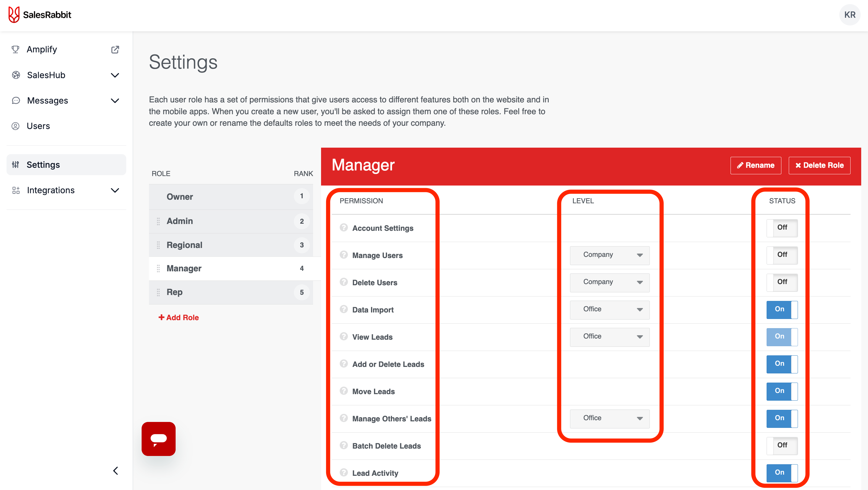Turn off Data Import status toggle

coord(782,310)
